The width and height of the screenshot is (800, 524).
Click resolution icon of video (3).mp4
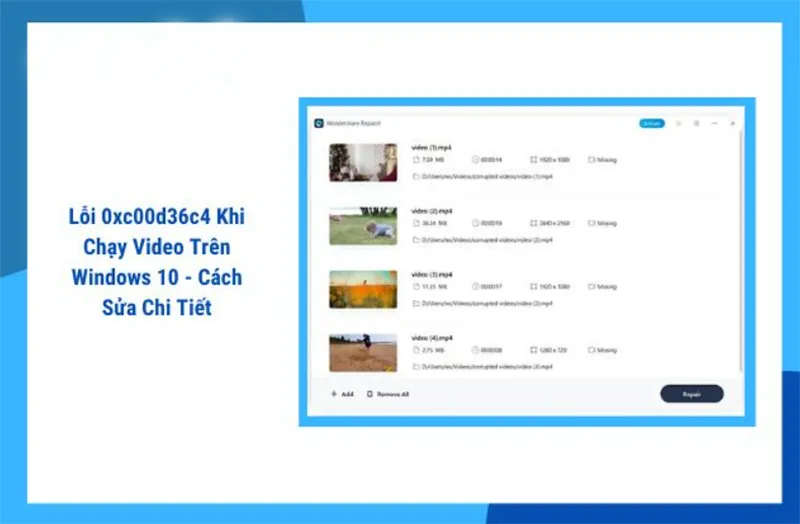pyautogui.click(x=534, y=287)
